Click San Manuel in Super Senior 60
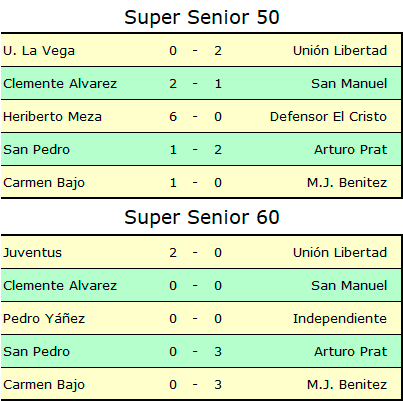The height and width of the screenshot is (401, 403). click(x=349, y=286)
